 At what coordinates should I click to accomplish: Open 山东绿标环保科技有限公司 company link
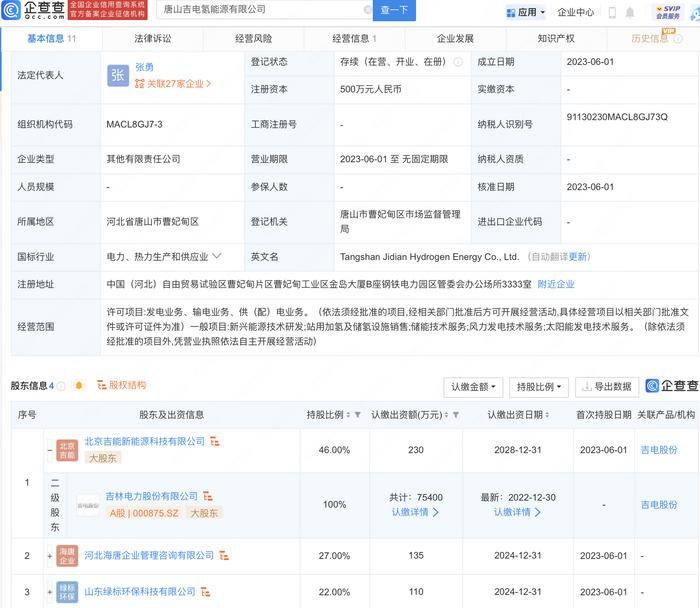pos(140,592)
